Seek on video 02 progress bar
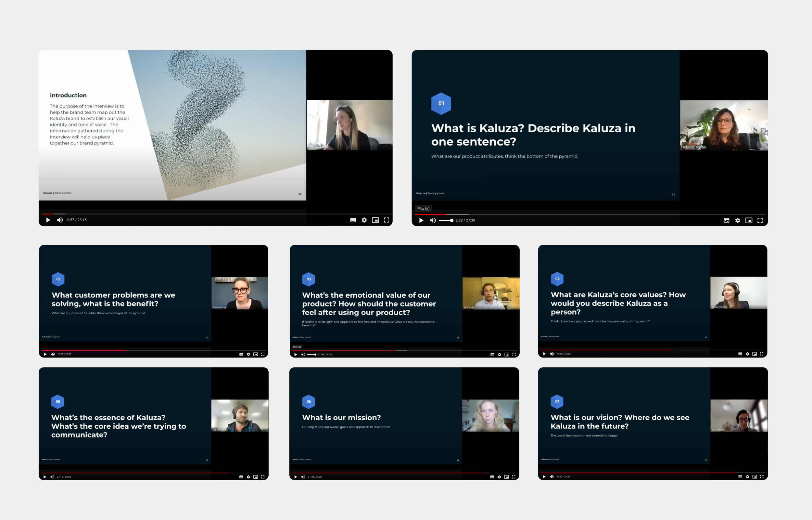This screenshot has width=812, height=520. click(154, 350)
